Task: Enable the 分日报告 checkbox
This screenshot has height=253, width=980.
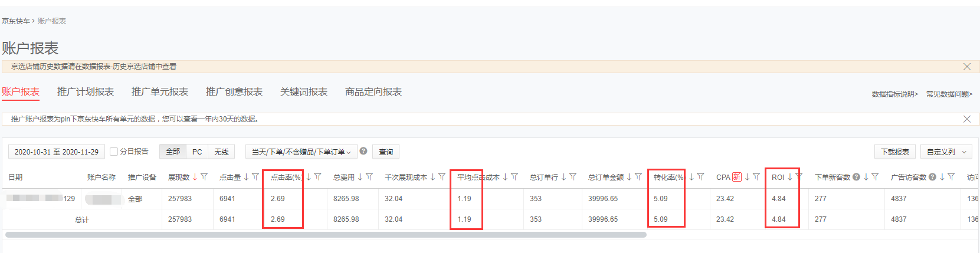Action: 114,152
